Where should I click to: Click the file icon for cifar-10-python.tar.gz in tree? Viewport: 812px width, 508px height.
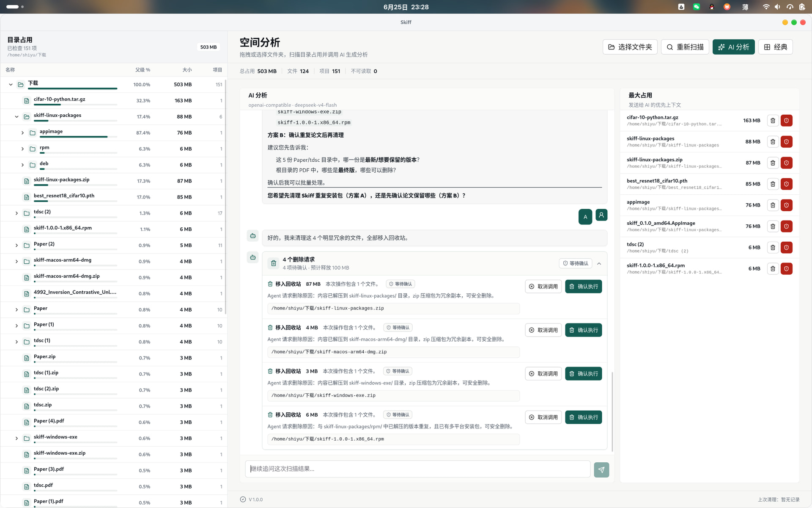[x=27, y=101]
